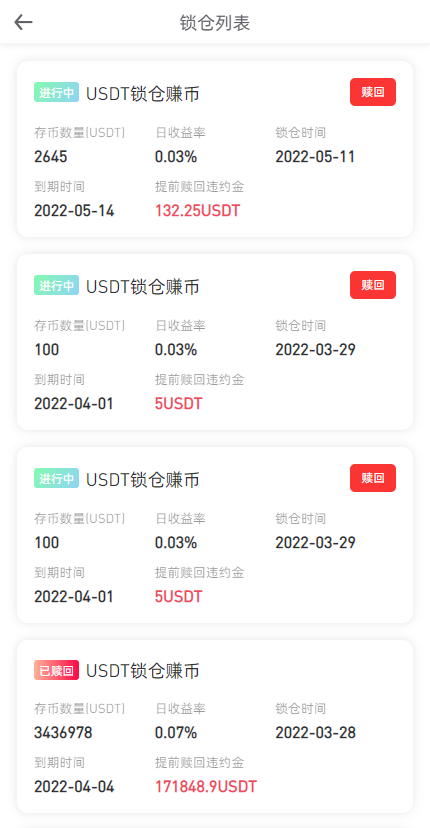Tap the 2022-05-11 lock date
430x828 pixels.
(x=315, y=157)
